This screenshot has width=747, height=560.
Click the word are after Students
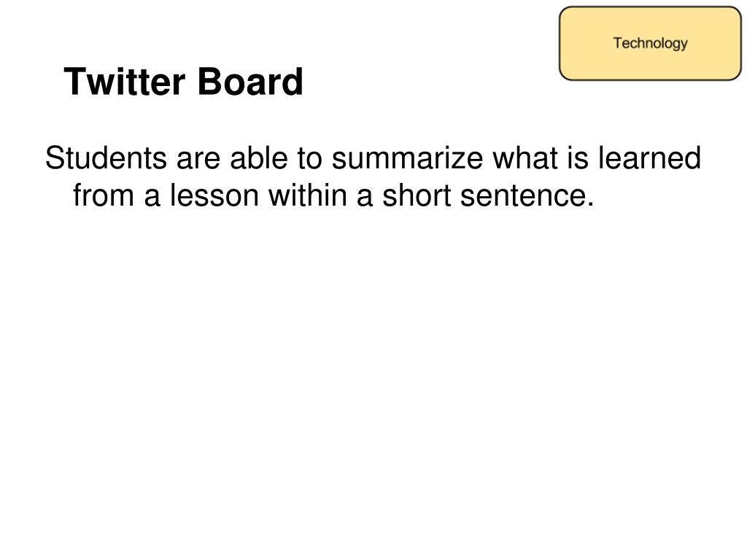(198, 157)
